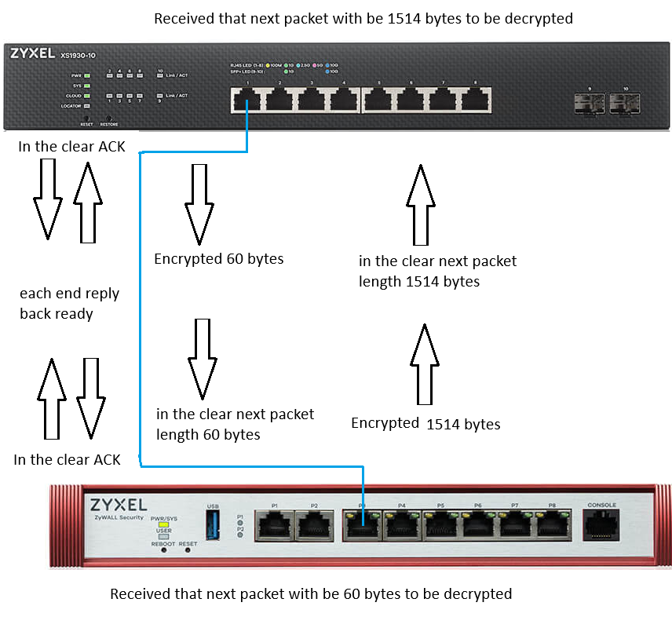Click port P8 on the ZyWALL firewall
Image resolution: width=672 pixels, height=617 pixels.
553,525
